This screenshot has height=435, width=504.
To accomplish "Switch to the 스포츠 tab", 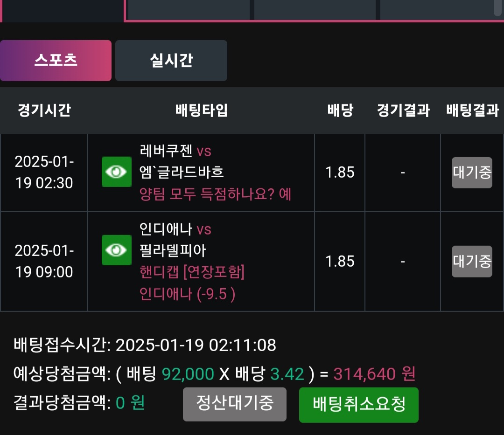I will point(56,61).
